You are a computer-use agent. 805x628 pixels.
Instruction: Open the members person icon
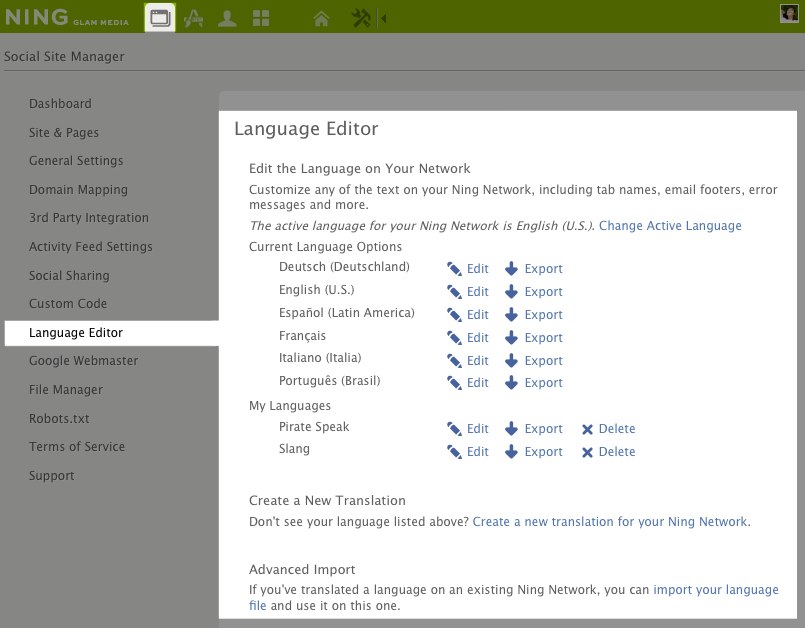[x=227, y=17]
